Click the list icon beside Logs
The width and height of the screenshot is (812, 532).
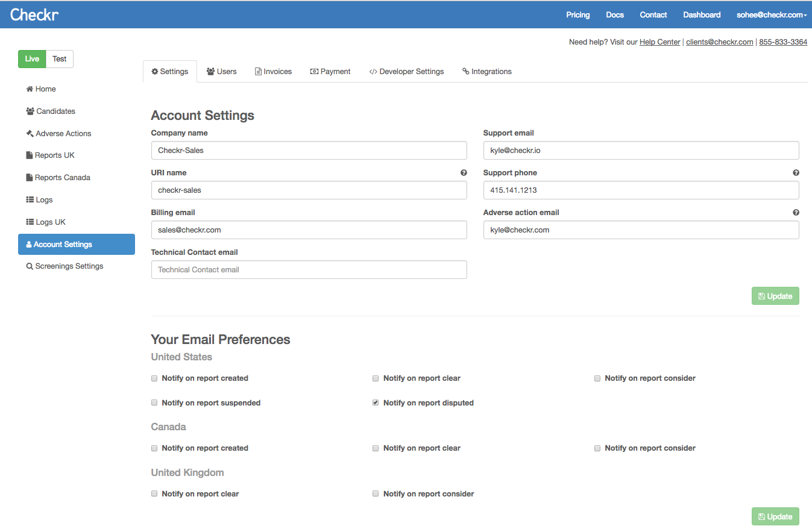point(30,200)
